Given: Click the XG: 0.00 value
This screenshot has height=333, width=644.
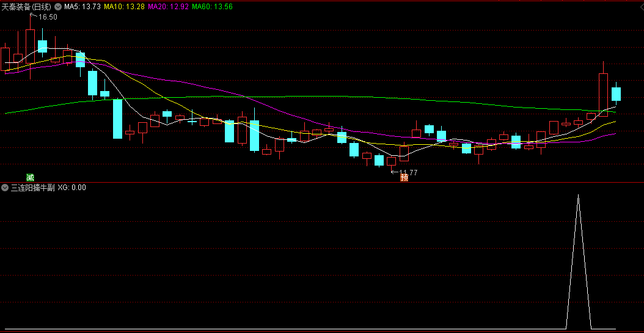Looking at the screenshot, I should click(x=72, y=188).
